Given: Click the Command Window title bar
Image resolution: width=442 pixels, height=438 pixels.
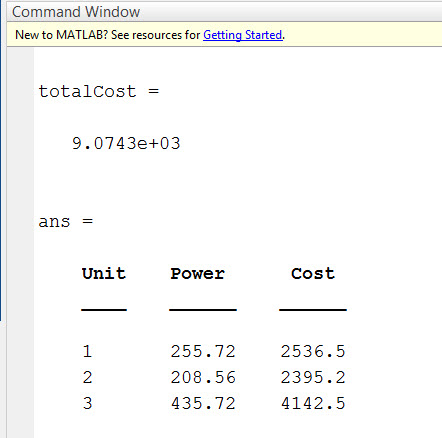Looking at the screenshot, I should pos(224,12).
